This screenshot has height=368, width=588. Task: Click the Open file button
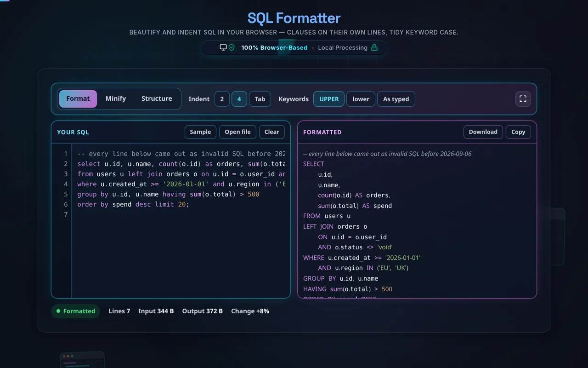point(237,132)
